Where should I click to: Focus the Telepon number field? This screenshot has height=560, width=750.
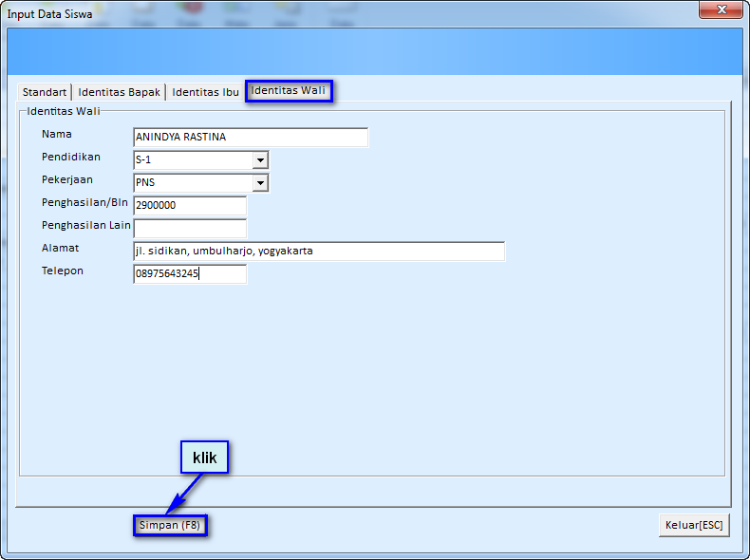[190, 274]
